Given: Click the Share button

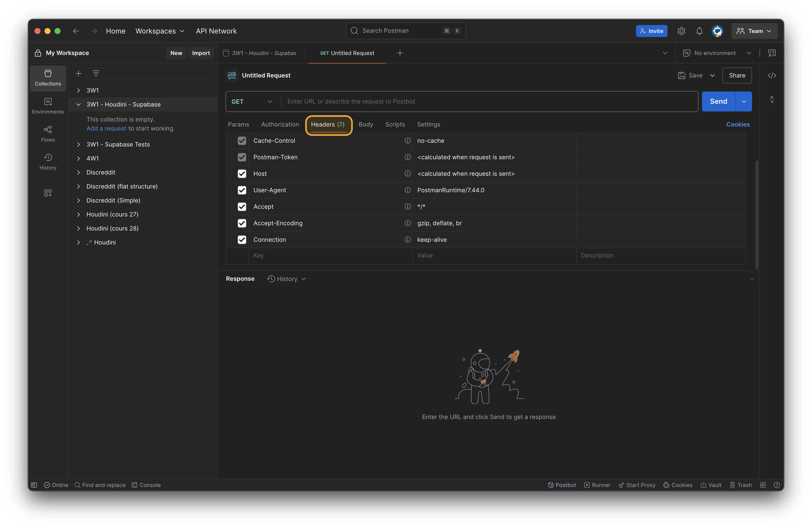Looking at the screenshot, I should [x=737, y=75].
